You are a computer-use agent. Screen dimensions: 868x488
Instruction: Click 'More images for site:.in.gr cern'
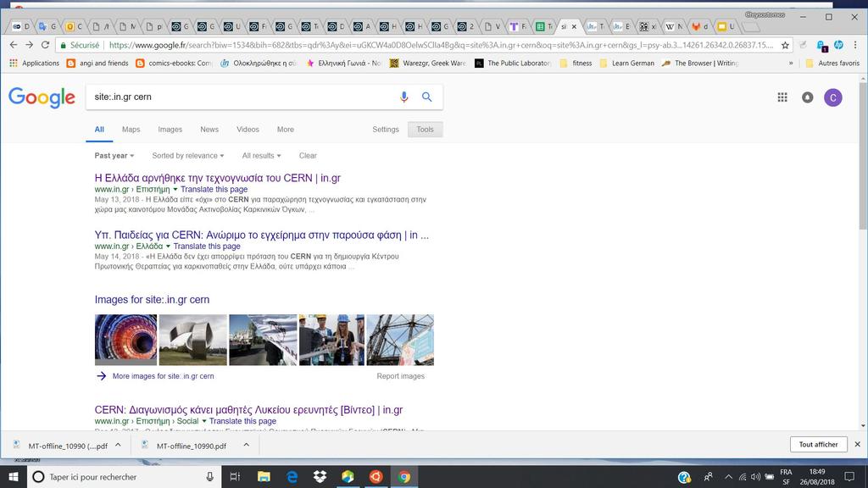point(163,376)
